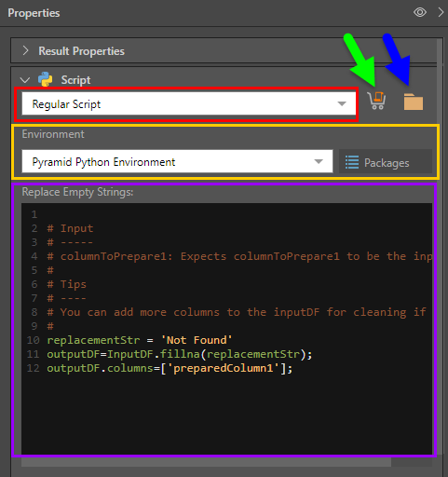Click the Script section header label
Screen dimensions: 448x477
[75, 80]
